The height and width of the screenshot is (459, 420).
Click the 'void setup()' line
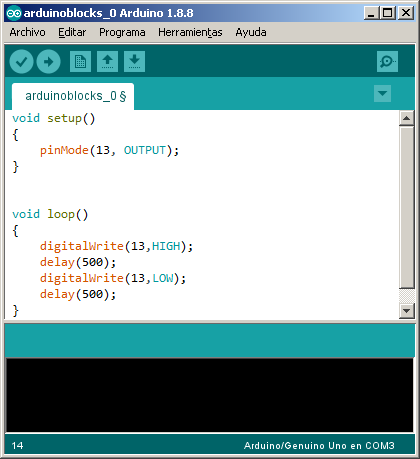(x=54, y=118)
